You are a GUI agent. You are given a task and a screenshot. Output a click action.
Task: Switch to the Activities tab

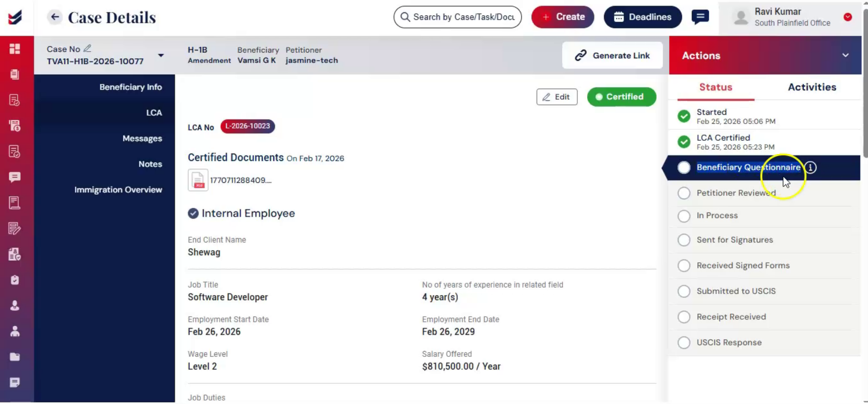(x=812, y=87)
